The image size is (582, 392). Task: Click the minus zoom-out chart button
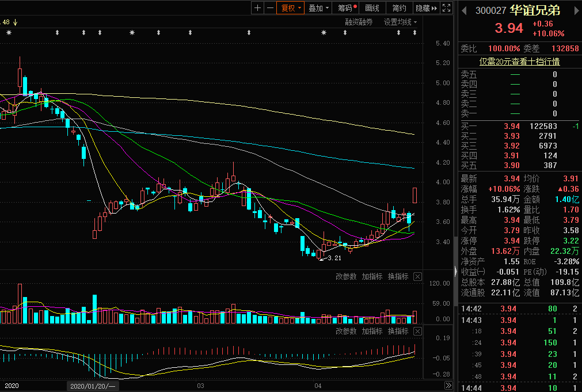[269, 7]
